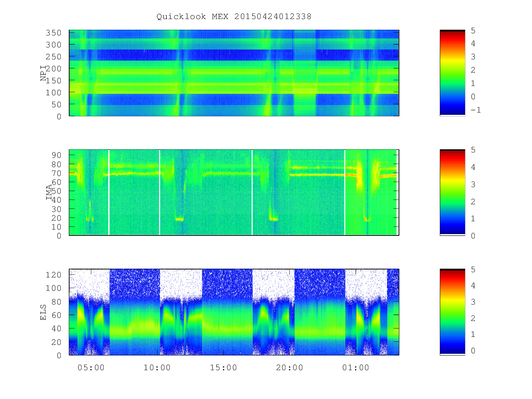Click the 10 tick on the IMA axis
The width and height of the screenshot is (532, 399).
pyautogui.click(x=57, y=227)
